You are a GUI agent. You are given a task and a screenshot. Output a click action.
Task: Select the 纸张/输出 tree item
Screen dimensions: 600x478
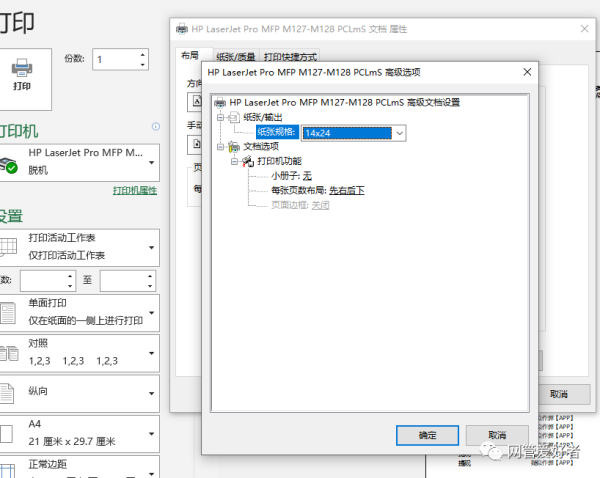[262, 117]
